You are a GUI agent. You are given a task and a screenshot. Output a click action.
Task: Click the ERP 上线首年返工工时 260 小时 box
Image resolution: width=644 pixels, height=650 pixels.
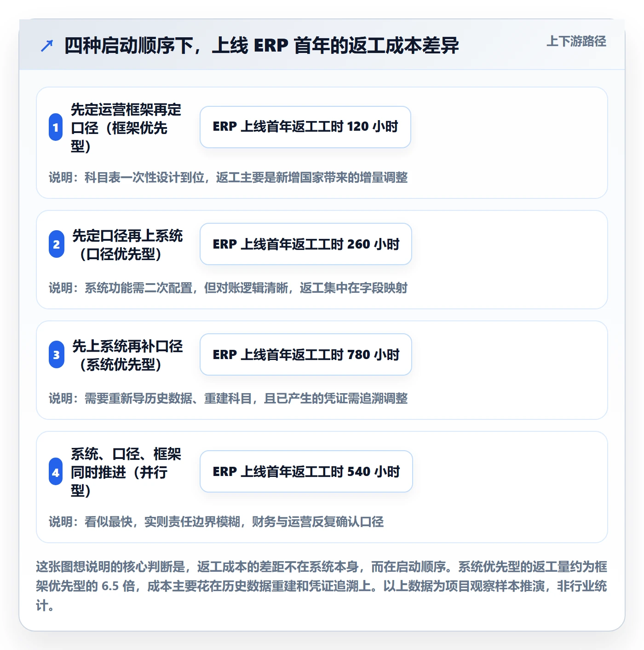point(306,244)
